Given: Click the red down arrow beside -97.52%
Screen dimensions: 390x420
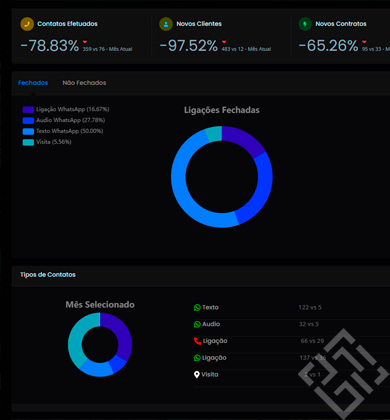Looking at the screenshot, I should point(224,42).
